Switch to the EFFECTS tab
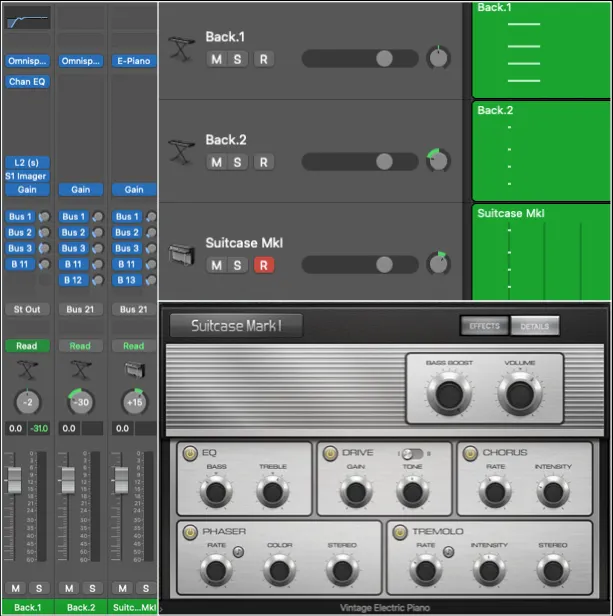This screenshot has height=616, width=613. click(x=484, y=326)
